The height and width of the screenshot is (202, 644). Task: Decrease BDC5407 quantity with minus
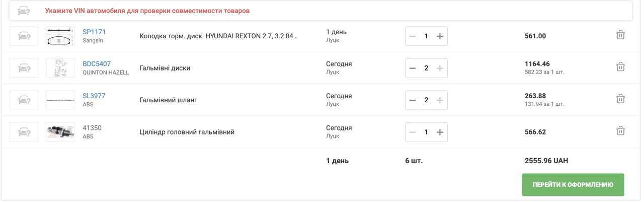click(x=413, y=68)
